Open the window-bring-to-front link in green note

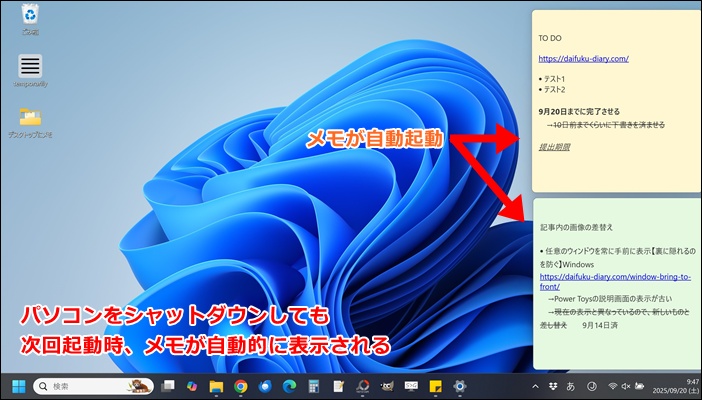[615, 282]
